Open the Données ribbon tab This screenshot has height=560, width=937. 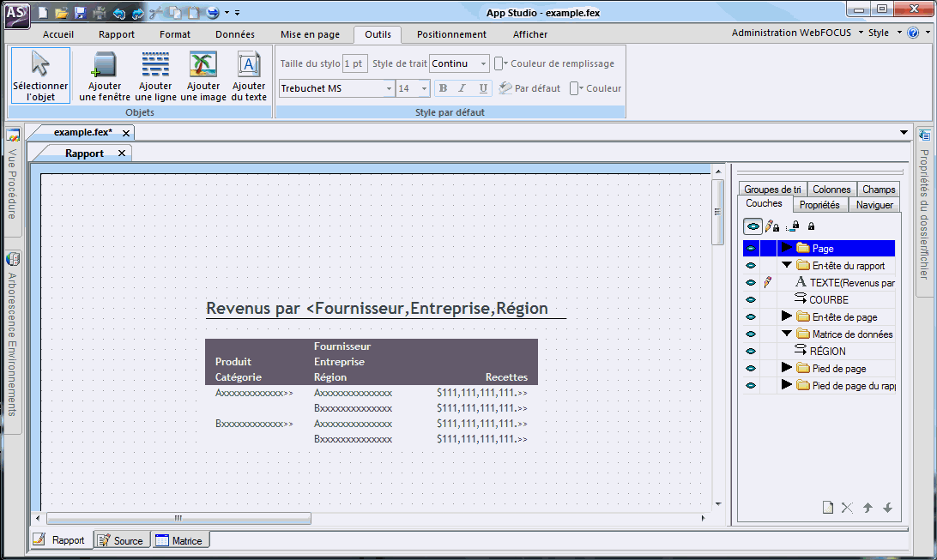click(235, 34)
